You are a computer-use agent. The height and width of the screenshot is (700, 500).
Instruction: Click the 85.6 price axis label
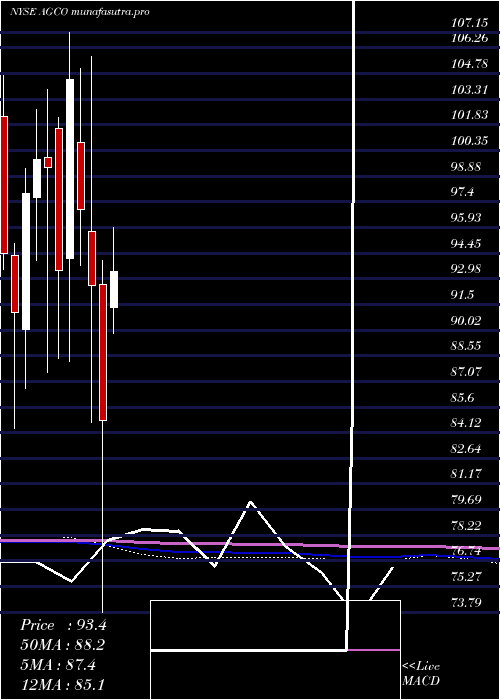coord(463,397)
